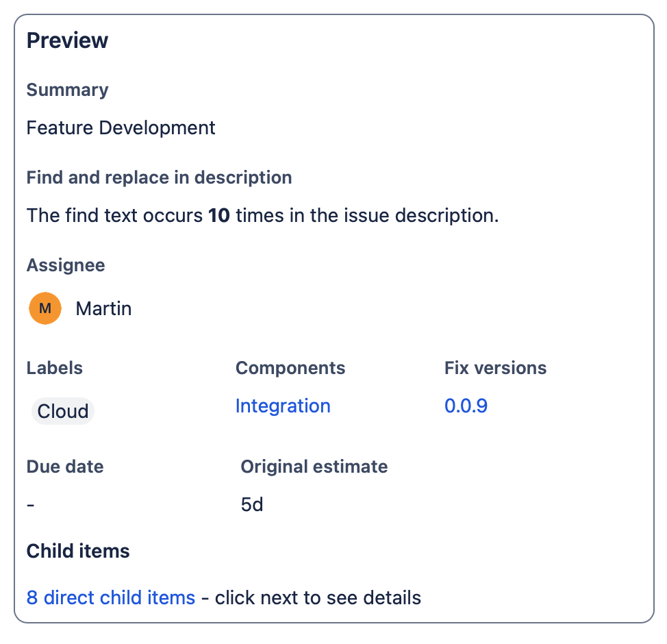Click the assignee name Martin
667x644 pixels.
[x=103, y=308]
